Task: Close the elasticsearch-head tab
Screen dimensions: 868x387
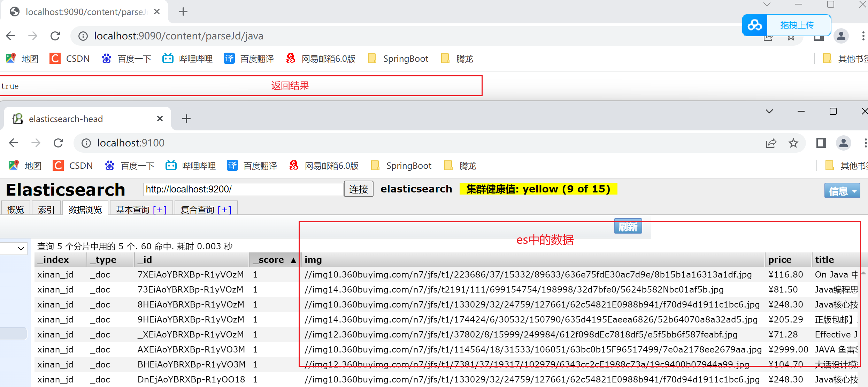Action: [x=160, y=119]
